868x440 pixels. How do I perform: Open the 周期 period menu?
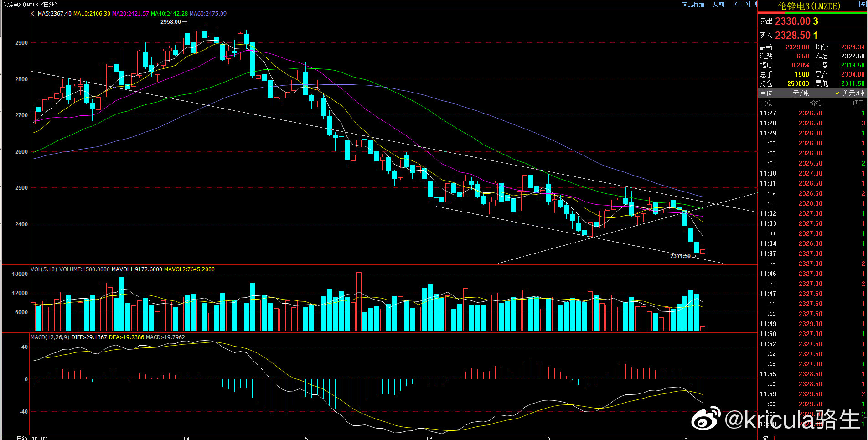(x=719, y=5)
